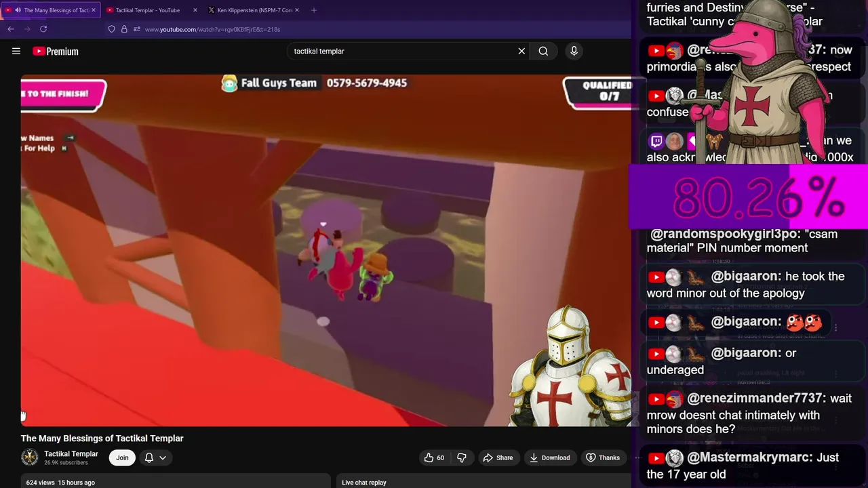This screenshot has width=868, height=488.
Task: Switch to Ken Klippenstein X tab
Action: point(254,10)
